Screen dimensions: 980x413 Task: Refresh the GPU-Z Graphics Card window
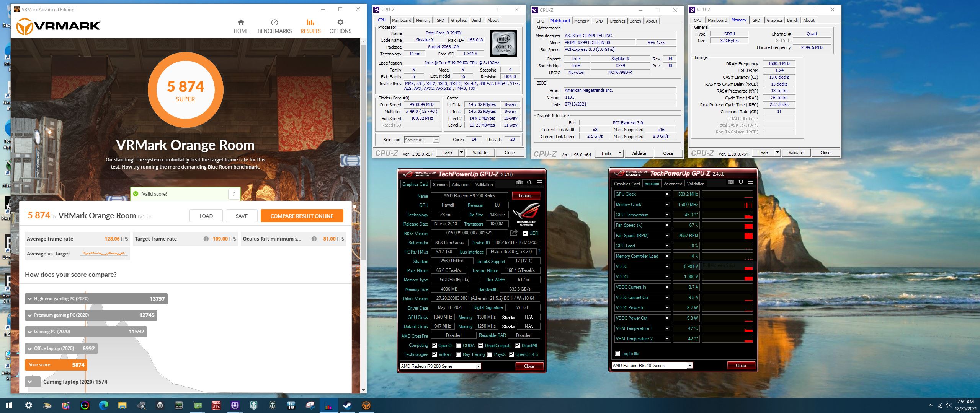coord(529,182)
